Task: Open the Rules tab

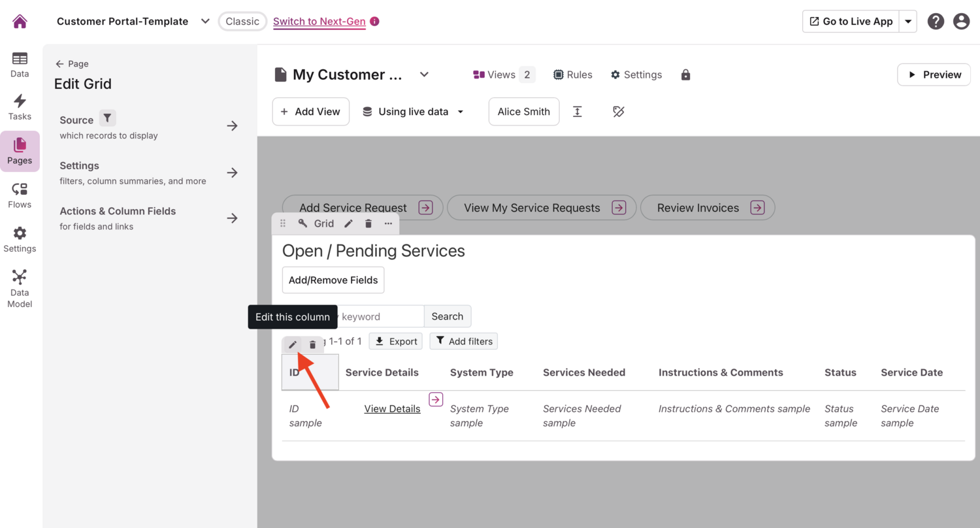Action: coord(572,75)
